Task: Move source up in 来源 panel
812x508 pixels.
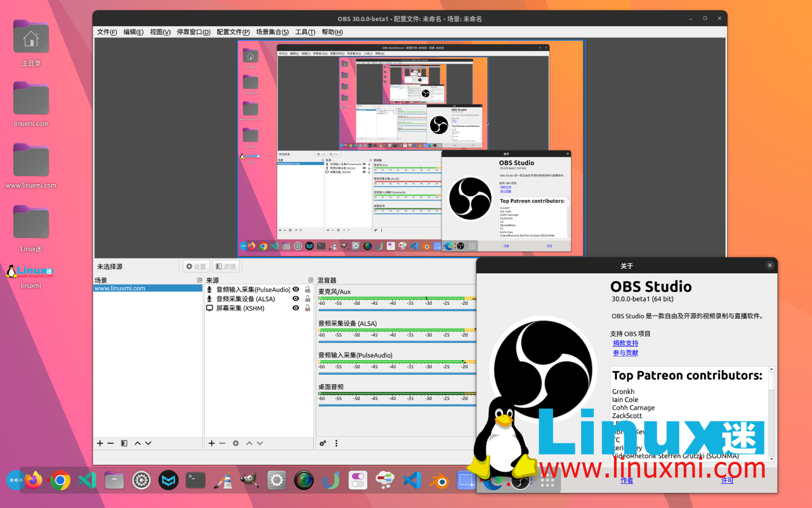Action: pyautogui.click(x=249, y=443)
